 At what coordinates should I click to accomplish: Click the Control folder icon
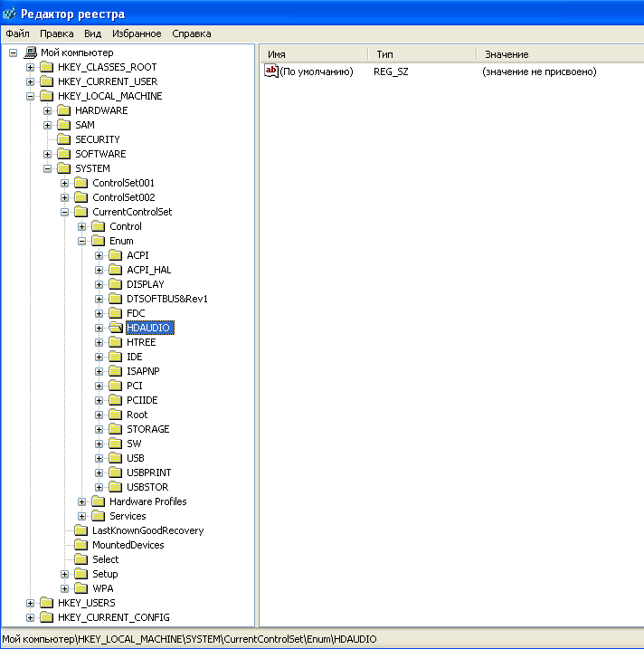point(99,226)
